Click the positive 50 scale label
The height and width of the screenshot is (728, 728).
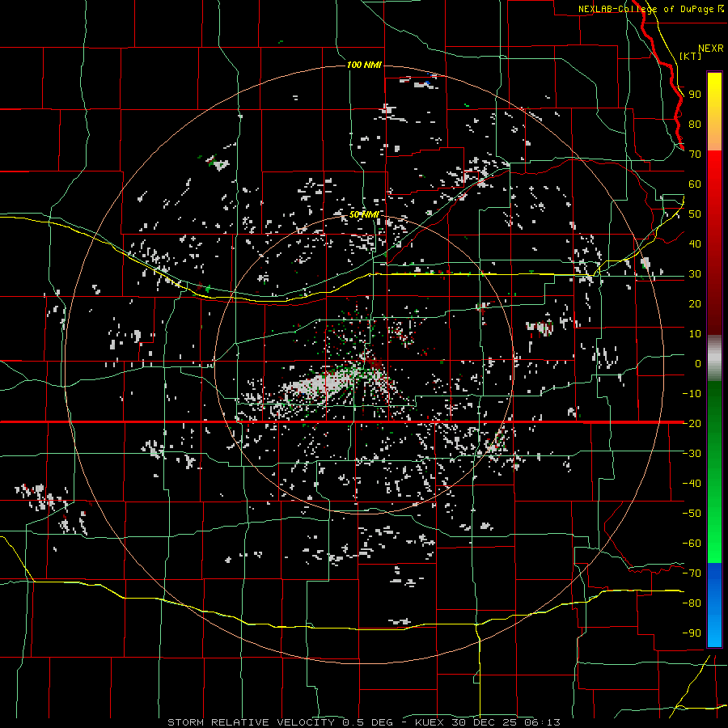695,214
